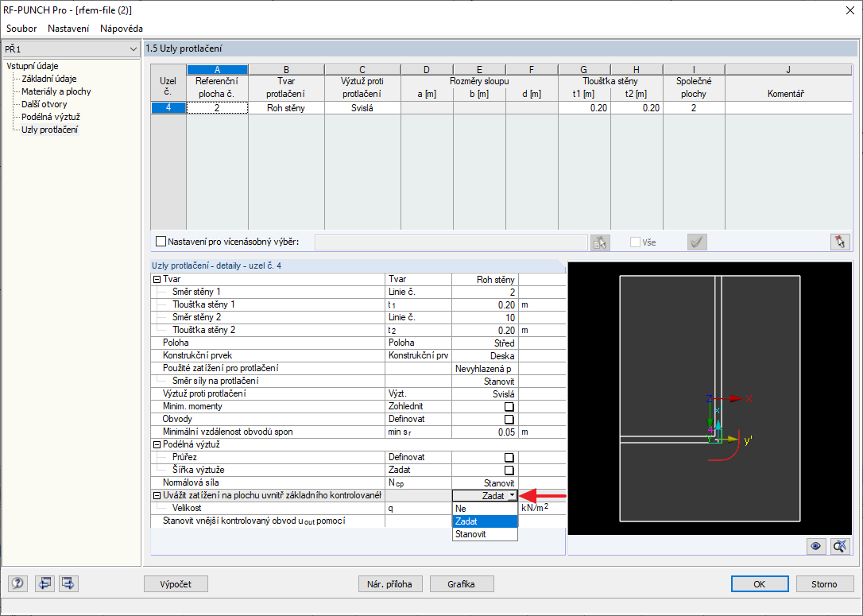
Task: Select Materiály a plochy in the tree
Action: point(56,91)
